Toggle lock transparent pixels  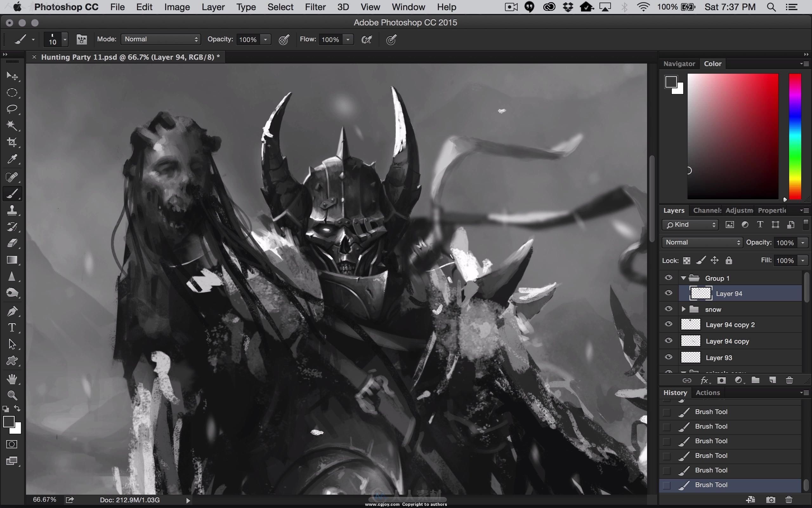(x=687, y=261)
